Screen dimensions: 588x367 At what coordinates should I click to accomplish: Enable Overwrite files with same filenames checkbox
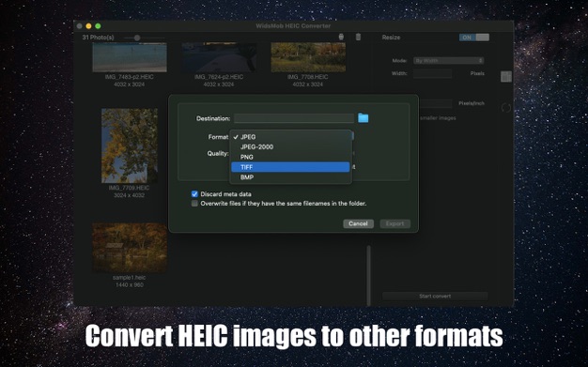coord(194,204)
